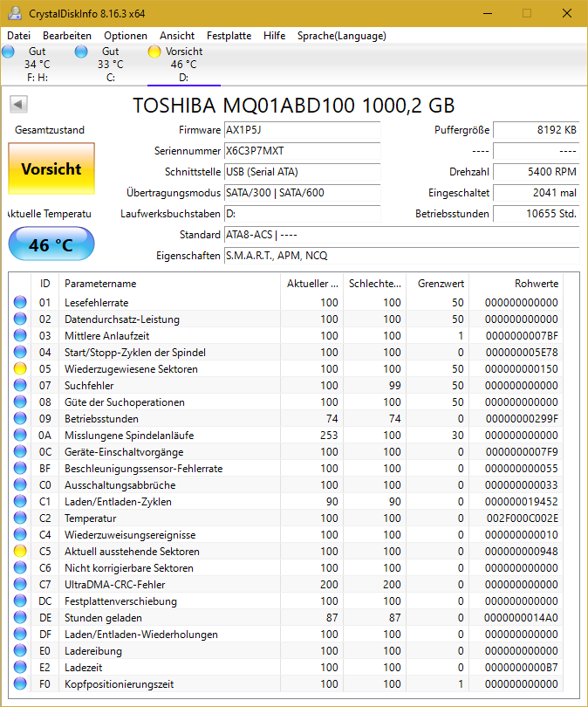Click status orb of Festplattenverschiebung row
Viewport: 588px width, 707px height.
click(x=20, y=601)
